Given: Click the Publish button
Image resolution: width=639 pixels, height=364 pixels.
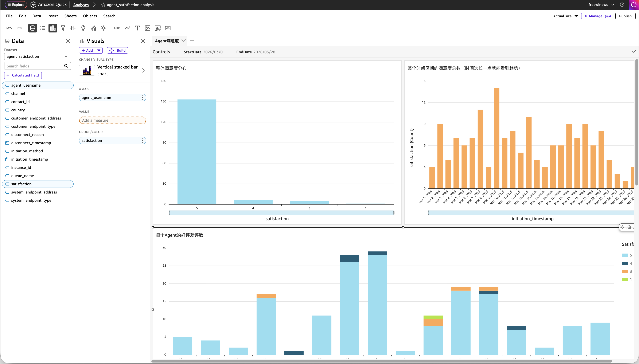Looking at the screenshot, I should click(625, 16).
